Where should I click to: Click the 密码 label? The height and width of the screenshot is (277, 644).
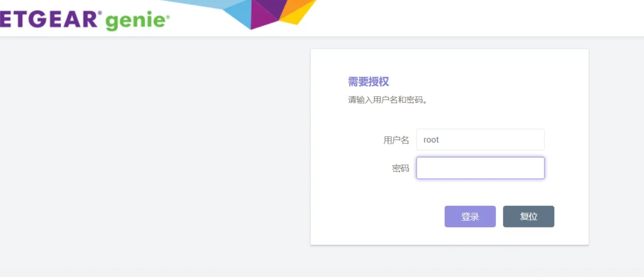click(400, 169)
